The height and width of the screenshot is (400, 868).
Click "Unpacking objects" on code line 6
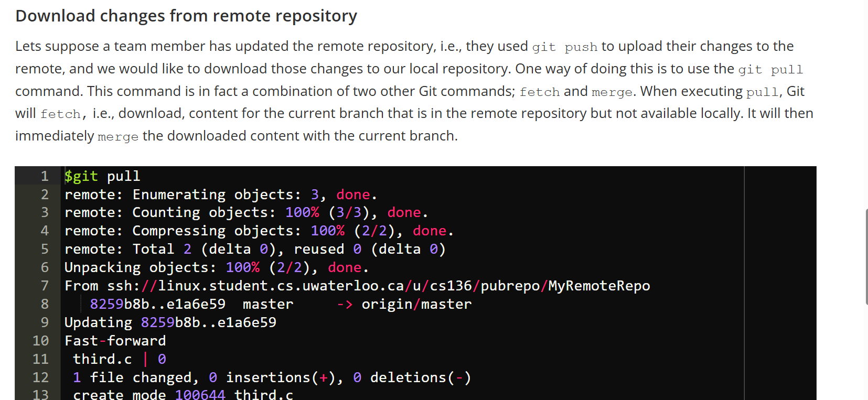tap(140, 267)
